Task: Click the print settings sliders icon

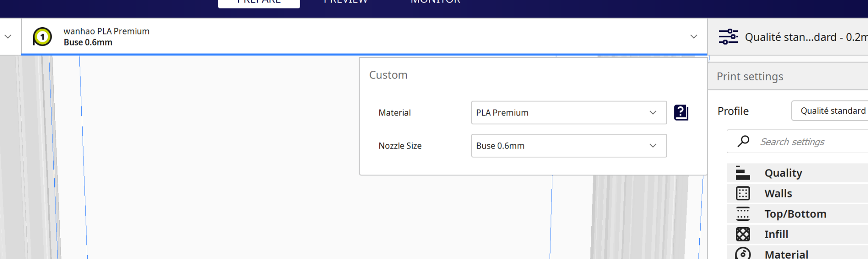Action: [x=728, y=37]
